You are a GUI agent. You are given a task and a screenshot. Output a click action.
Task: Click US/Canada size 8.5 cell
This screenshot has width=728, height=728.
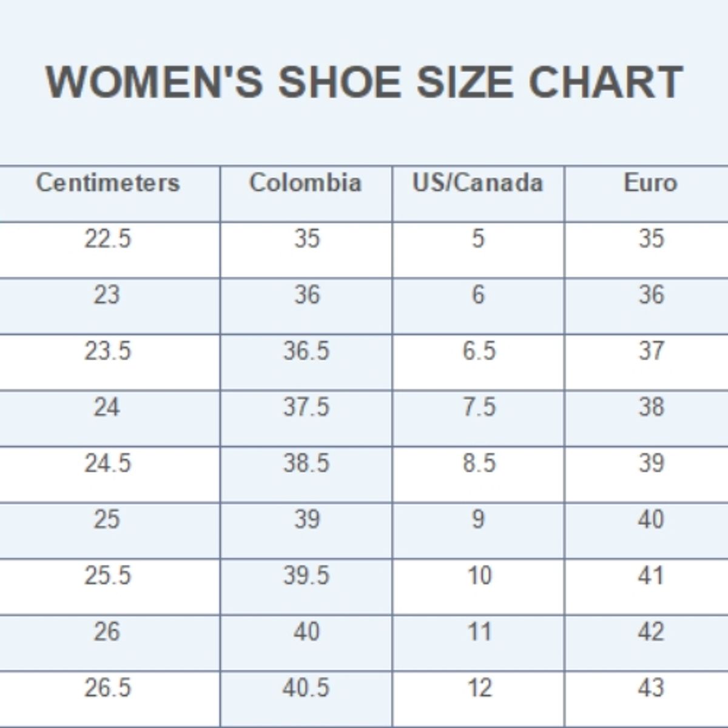click(x=479, y=464)
